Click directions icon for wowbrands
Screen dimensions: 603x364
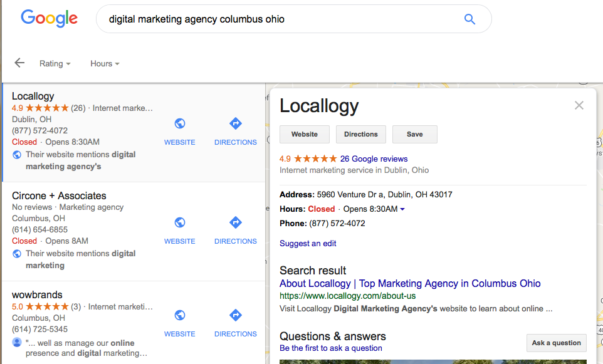236,315
